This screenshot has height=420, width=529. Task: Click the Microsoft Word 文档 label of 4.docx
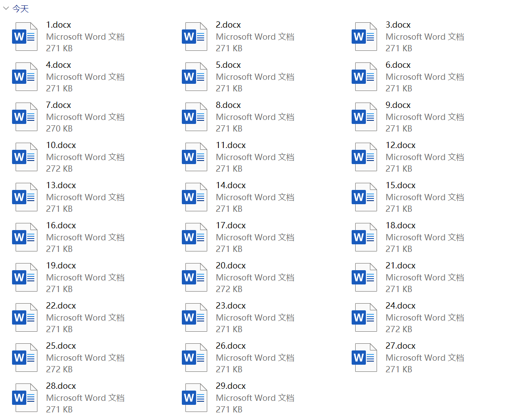pos(86,77)
